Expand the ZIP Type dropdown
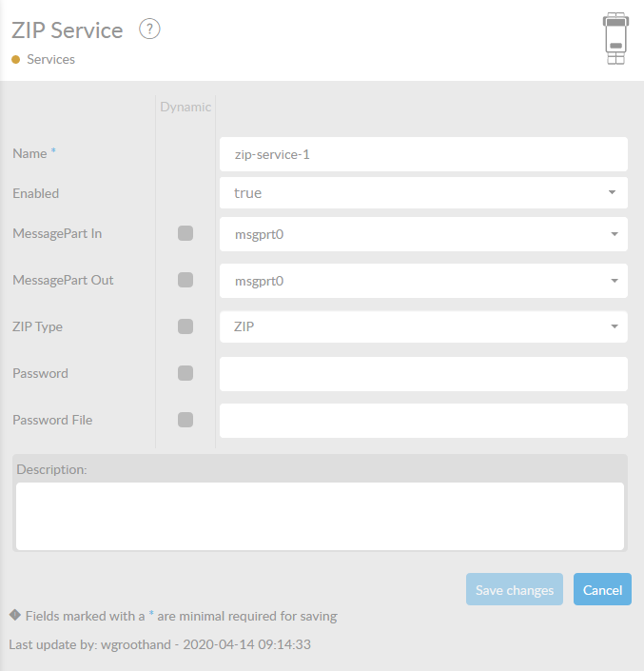Viewport: 644px width, 671px height. [x=423, y=326]
